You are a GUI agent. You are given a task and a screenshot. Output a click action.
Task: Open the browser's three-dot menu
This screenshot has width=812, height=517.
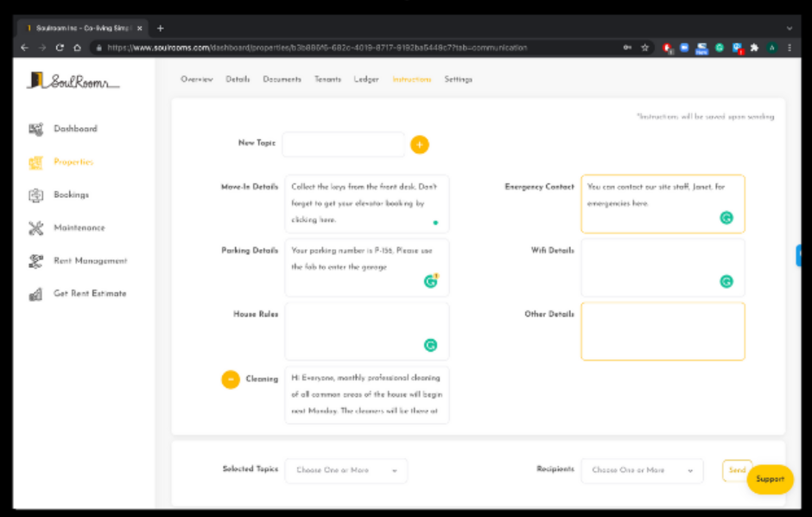point(790,48)
